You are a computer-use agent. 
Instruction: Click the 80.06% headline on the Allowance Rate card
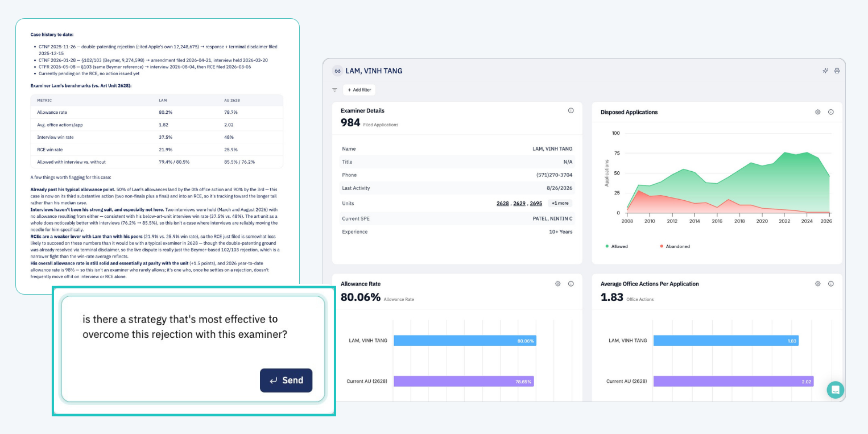pyautogui.click(x=361, y=296)
